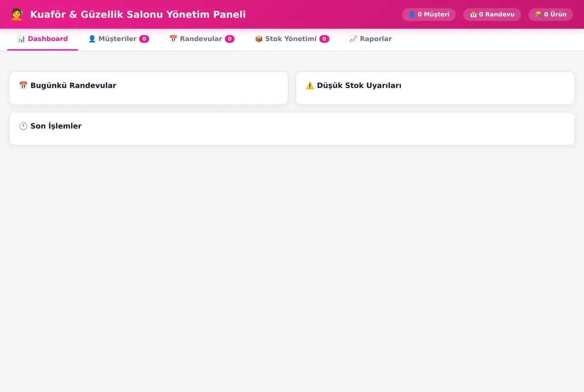Click the 0 Müşteri header badge
This screenshot has width=584, height=392.
pyautogui.click(x=429, y=15)
